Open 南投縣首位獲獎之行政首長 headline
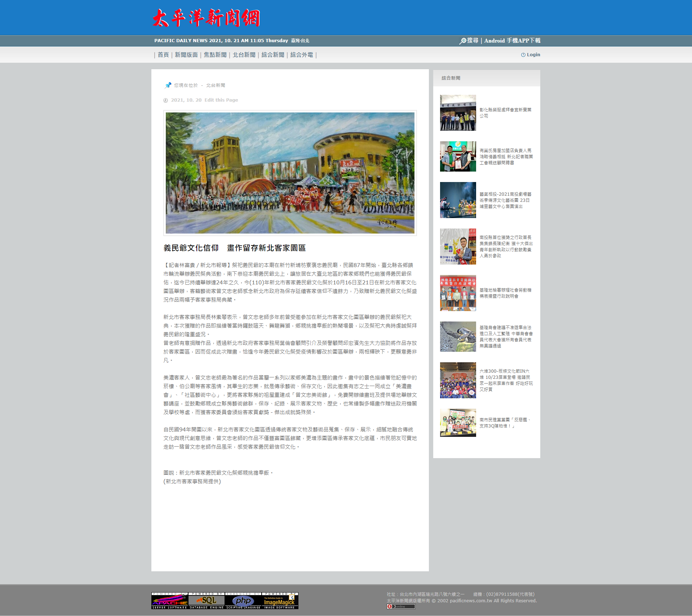 [x=506, y=247]
